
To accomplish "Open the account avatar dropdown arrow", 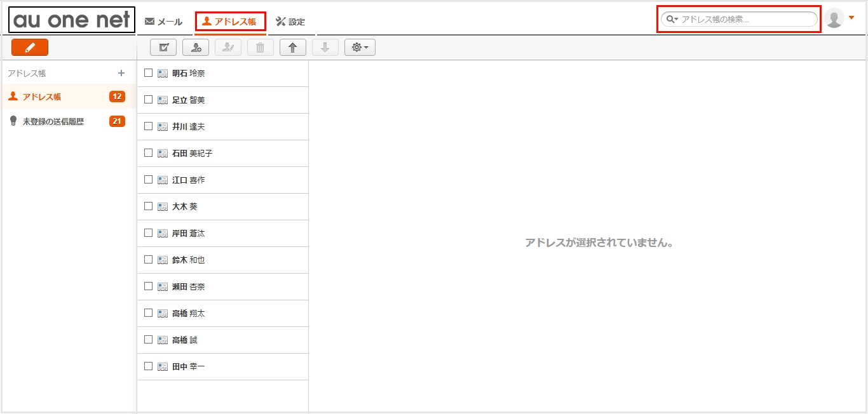I will (x=852, y=18).
